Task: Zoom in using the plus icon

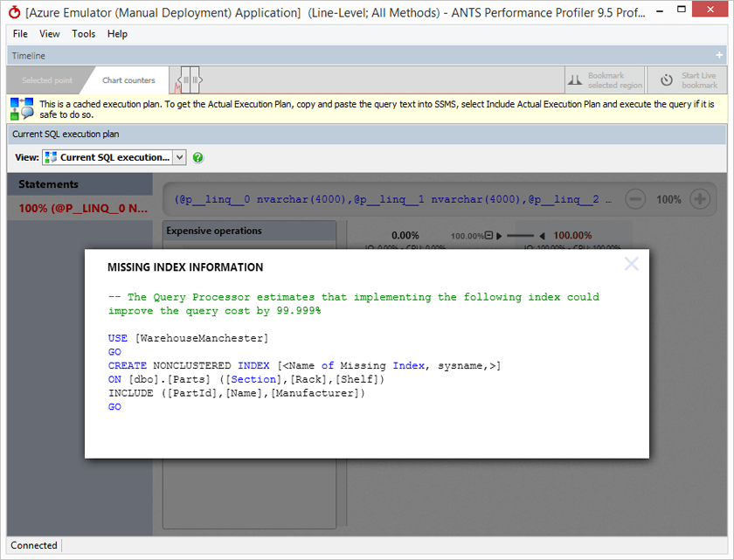Action: click(x=699, y=199)
